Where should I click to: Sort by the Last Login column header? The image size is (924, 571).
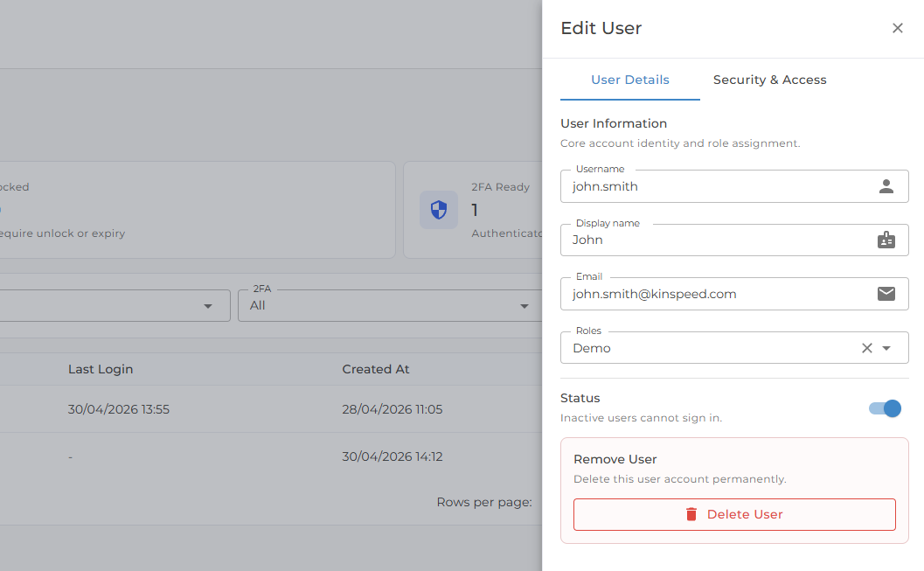tap(101, 370)
